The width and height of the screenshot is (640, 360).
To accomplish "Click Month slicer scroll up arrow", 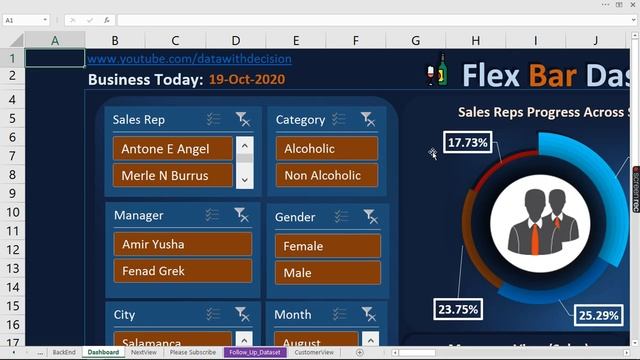I will tap(371, 340).
